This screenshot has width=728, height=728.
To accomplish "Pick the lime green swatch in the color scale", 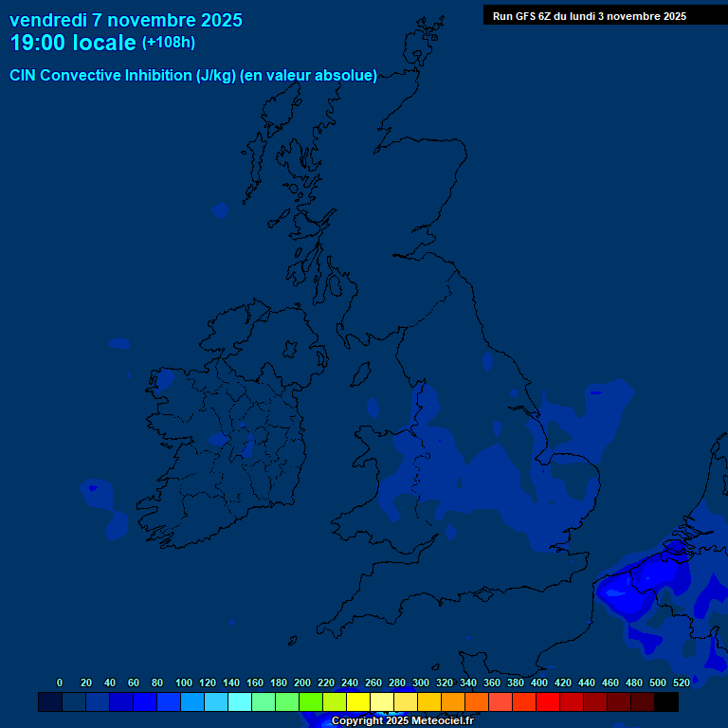I will (x=311, y=702).
